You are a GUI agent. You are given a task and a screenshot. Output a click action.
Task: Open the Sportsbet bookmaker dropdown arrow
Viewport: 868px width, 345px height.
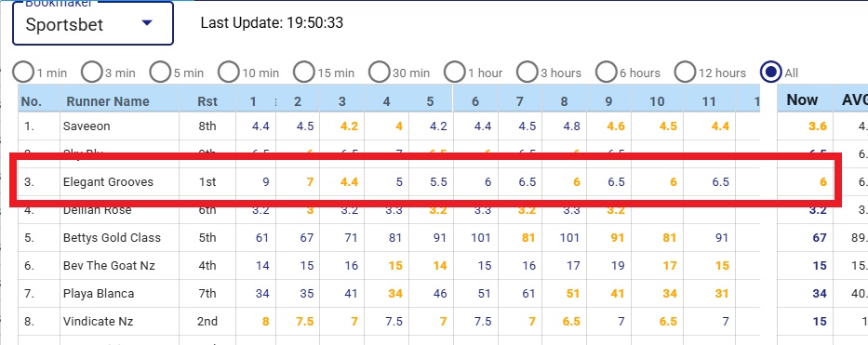pos(147,23)
